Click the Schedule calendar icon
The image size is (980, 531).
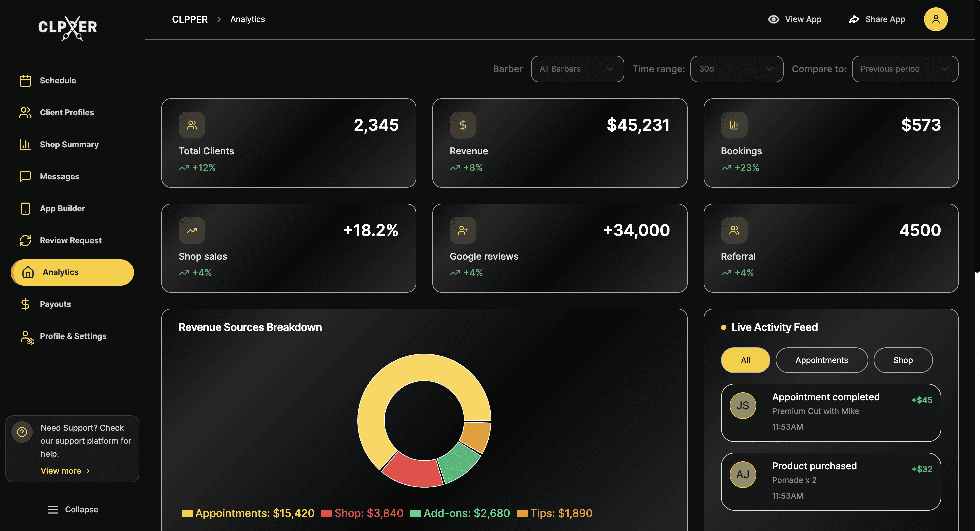coord(25,81)
